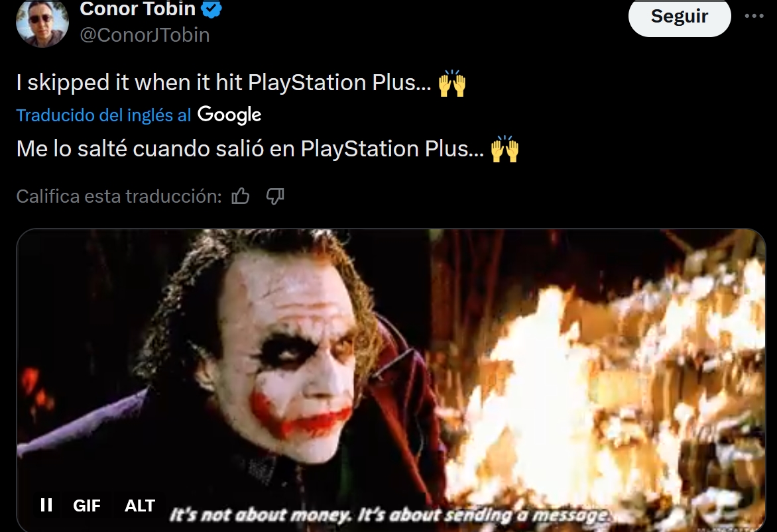Click the original English tweet text
The image size is (777, 532).
(223, 82)
